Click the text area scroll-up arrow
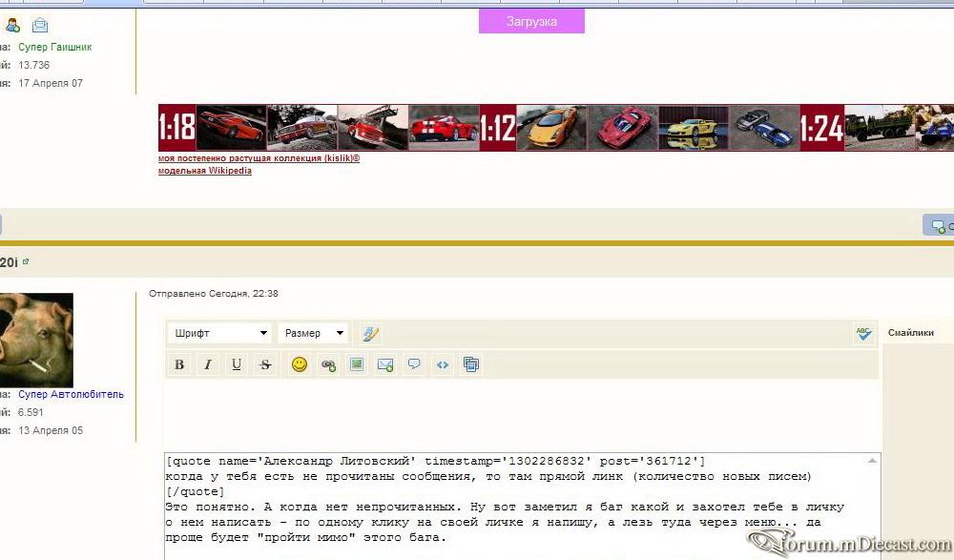 873,461
